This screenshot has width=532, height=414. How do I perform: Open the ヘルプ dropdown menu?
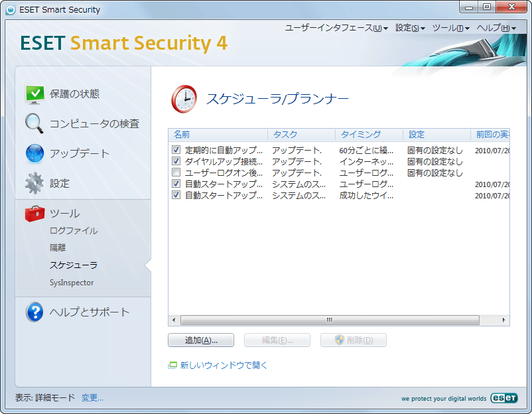(496, 28)
